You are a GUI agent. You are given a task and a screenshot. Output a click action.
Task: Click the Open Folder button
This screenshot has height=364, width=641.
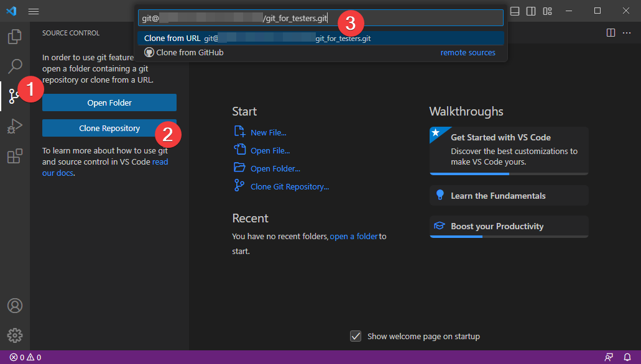109,102
